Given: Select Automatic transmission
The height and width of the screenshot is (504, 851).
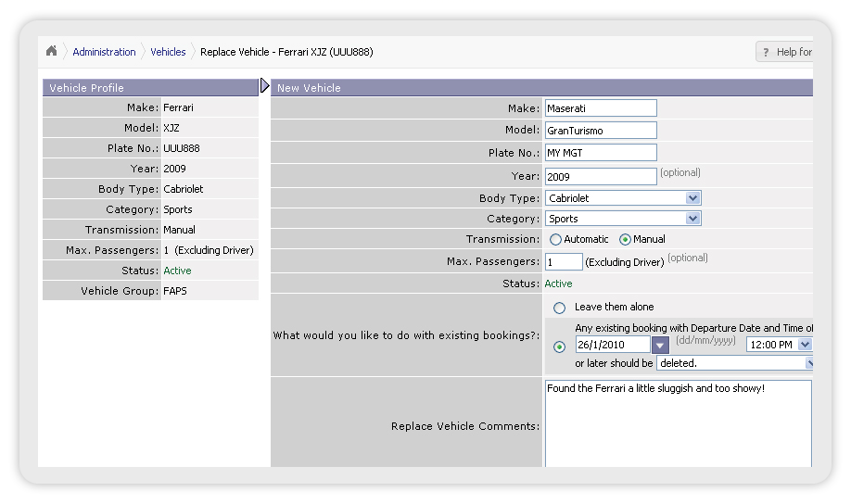Looking at the screenshot, I should tap(555, 239).
